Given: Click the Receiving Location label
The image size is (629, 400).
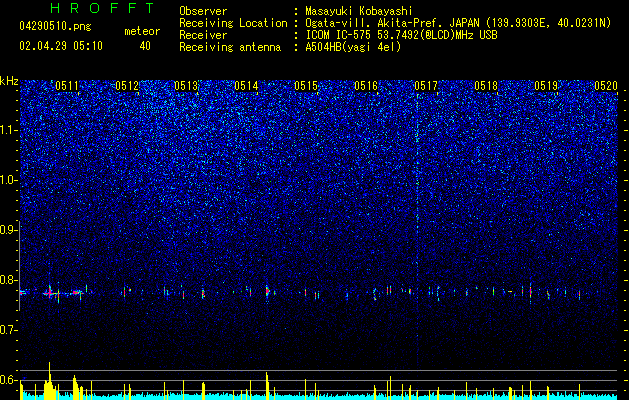Looking at the screenshot, I should [233, 23].
